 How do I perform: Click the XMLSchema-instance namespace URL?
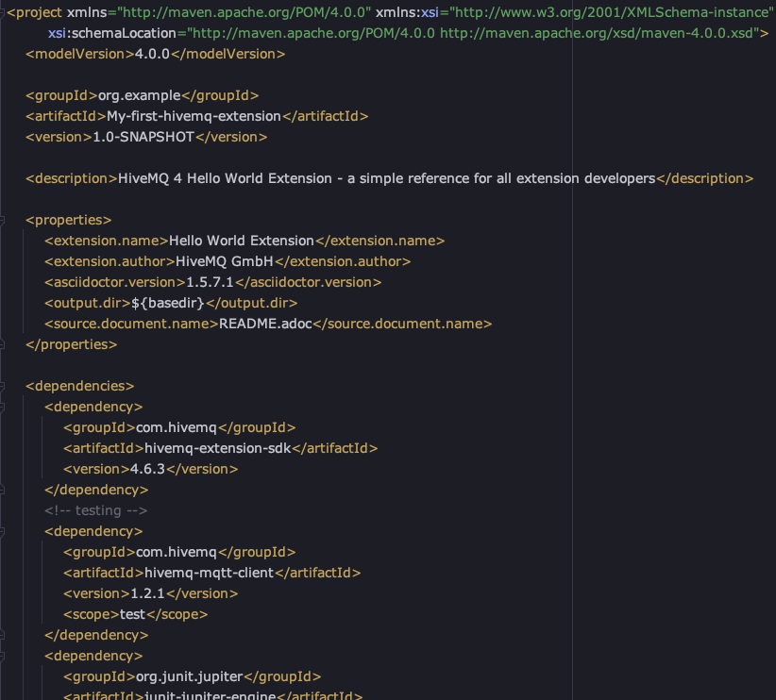[x=609, y=12]
